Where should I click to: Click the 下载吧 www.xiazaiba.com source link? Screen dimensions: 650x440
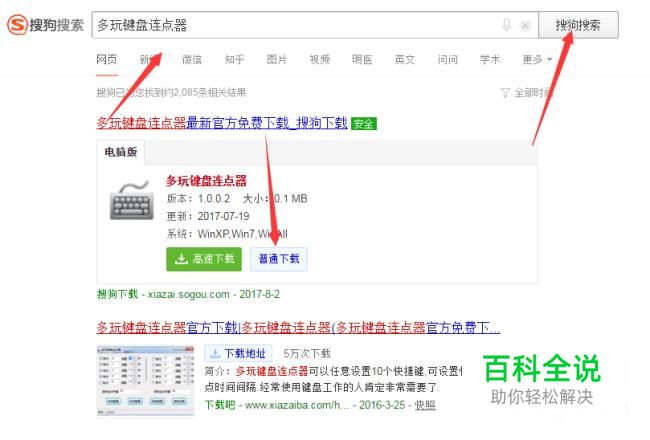tap(277, 405)
